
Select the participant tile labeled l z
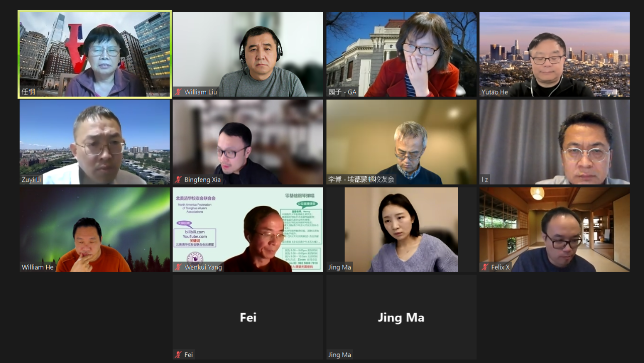pyautogui.click(x=554, y=142)
